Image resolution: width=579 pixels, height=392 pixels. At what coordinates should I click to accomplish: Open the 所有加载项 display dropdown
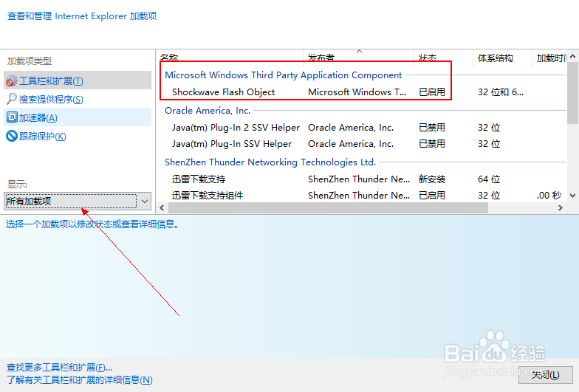pos(78,201)
